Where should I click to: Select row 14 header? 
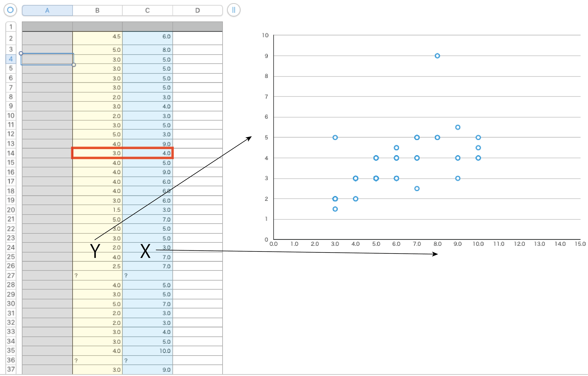coord(11,153)
